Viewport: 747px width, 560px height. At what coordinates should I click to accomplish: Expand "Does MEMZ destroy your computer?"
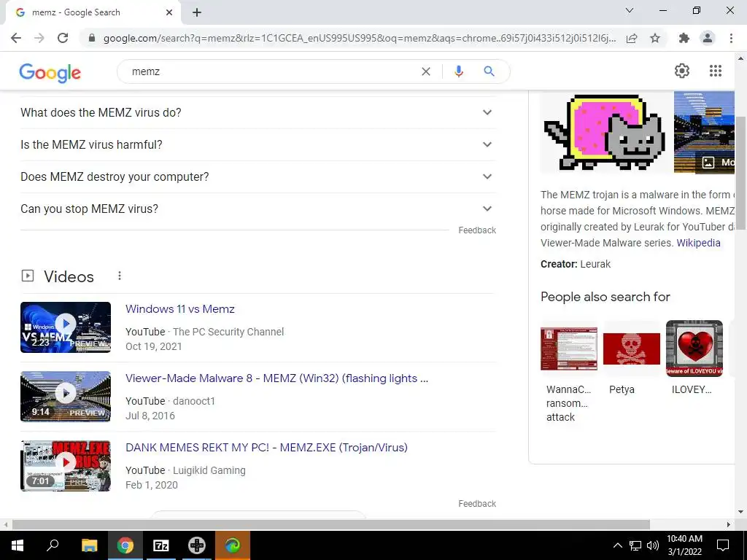(258, 176)
